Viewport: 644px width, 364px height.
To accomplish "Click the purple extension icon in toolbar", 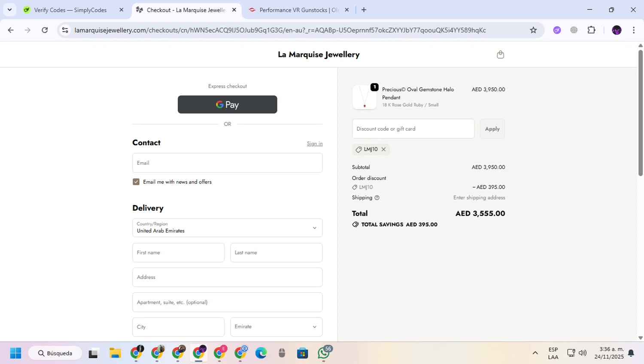I will point(557,30).
